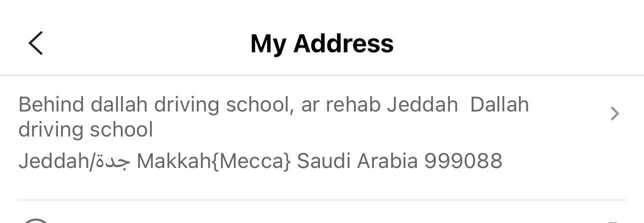Tap the word "My" in the header

[268, 43]
